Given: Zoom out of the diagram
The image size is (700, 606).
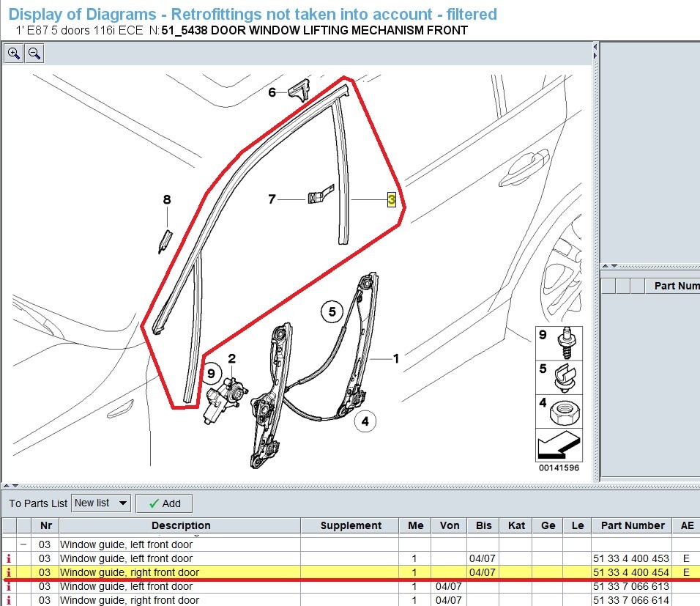Looking at the screenshot, I should pos(34,53).
